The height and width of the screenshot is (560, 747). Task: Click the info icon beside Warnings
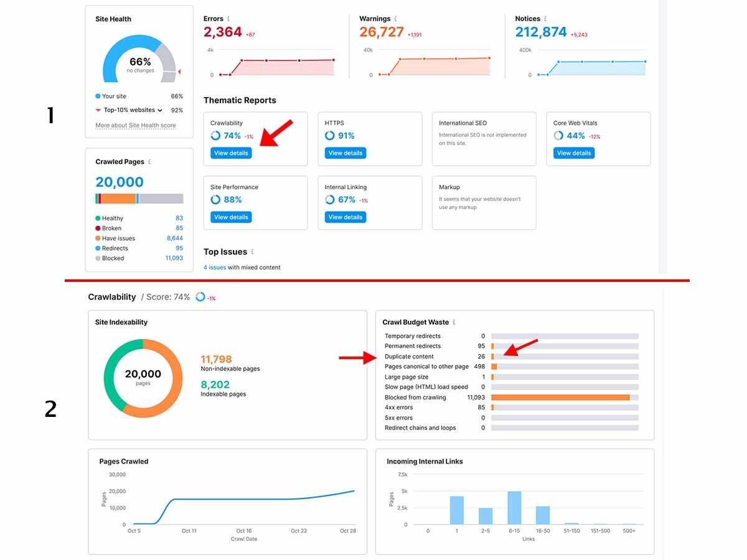click(x=396, y=19)
